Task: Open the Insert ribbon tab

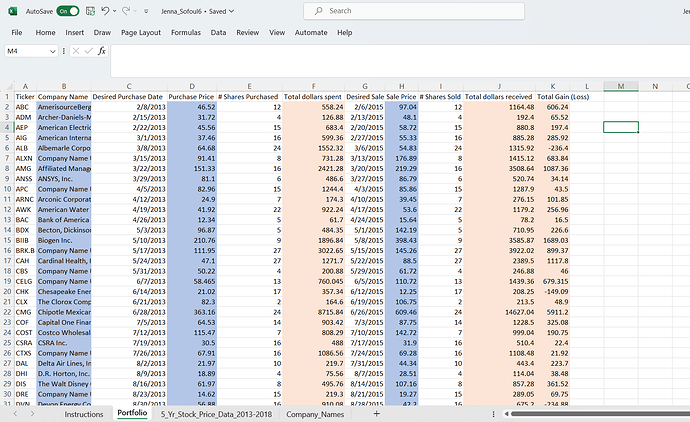Action: pos(74,33)
